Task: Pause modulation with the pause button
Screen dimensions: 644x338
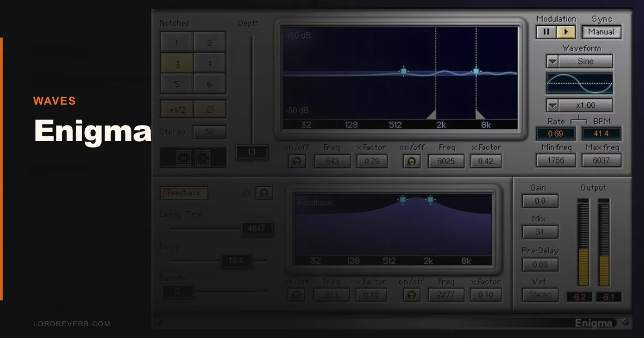Action: click(546, 32)
